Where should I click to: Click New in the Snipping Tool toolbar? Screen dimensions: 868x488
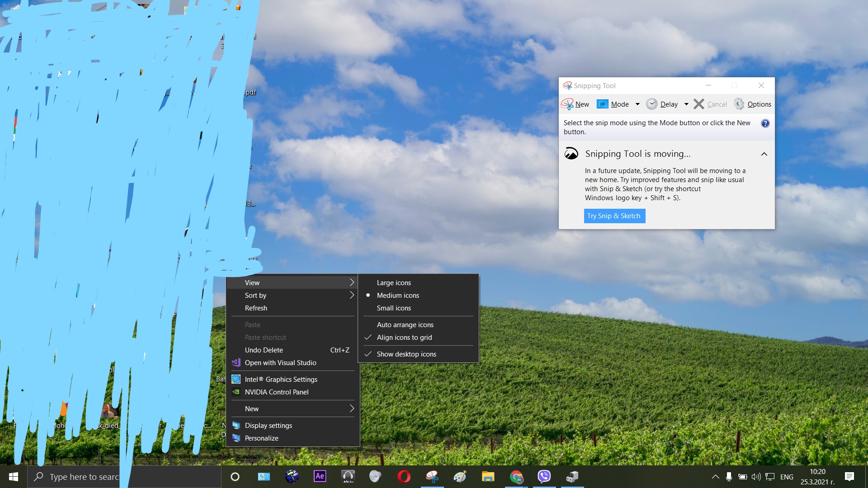pos(580,104)
